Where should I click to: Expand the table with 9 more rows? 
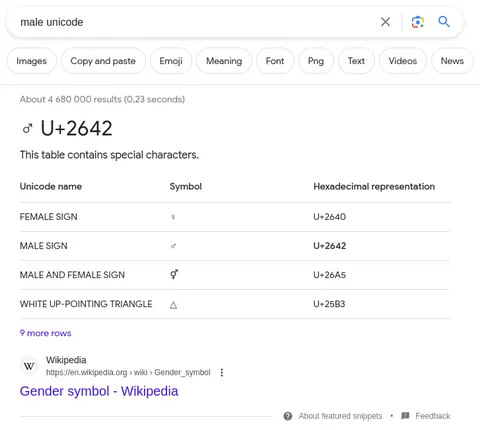coord(45,333)
